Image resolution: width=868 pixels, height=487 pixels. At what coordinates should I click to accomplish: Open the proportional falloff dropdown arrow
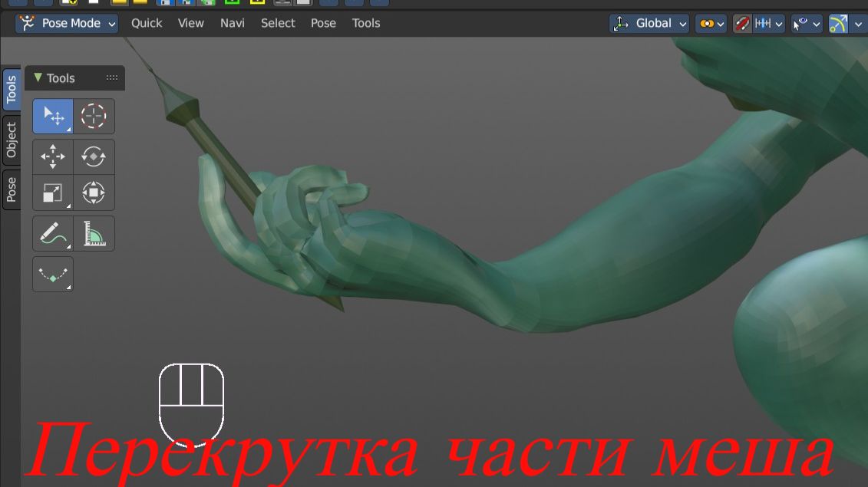[858, 24]
